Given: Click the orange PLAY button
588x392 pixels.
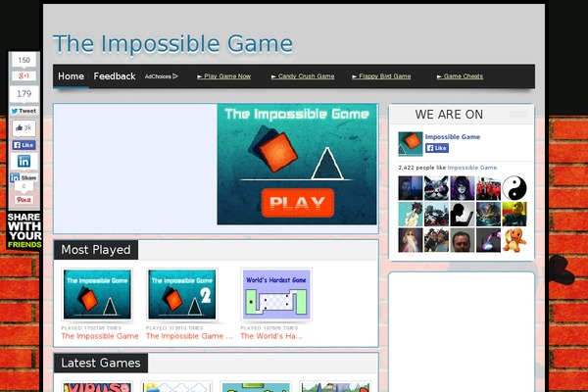Looking at the screenshot, I should click(298, 203).
